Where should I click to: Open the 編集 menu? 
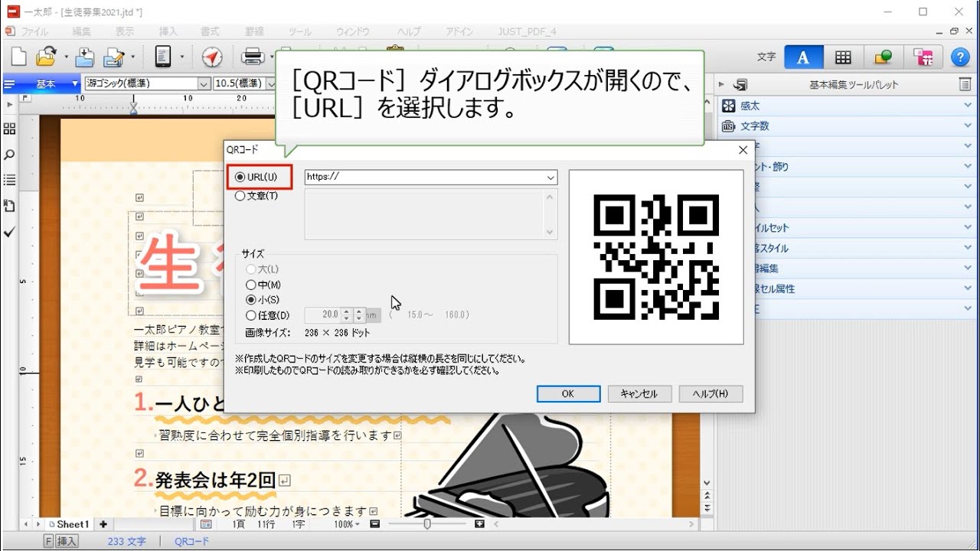click(x=81, y=31)
